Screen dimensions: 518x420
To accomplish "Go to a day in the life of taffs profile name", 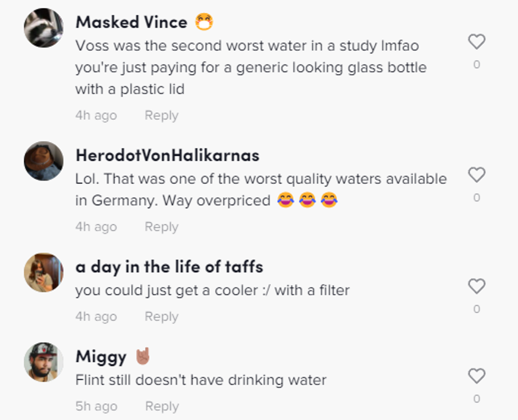I will tap(169, 267).
